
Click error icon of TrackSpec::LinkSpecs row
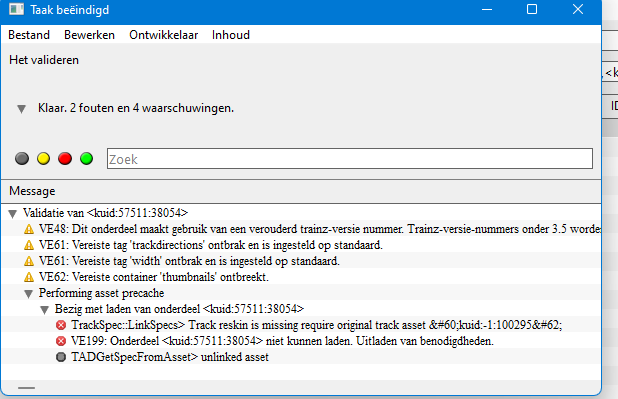pos(61,325)
